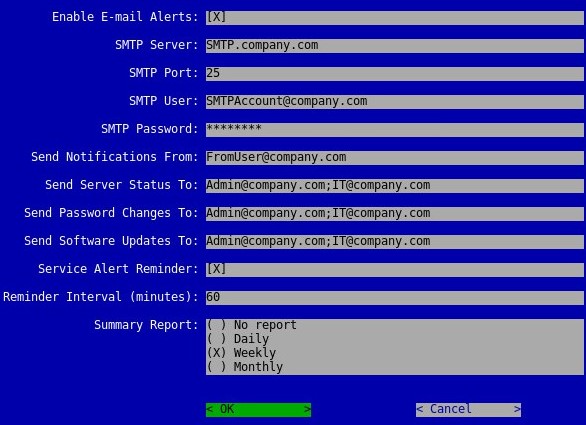Toggle the Service Alert Reminder checkbox
Viewport: 586px width, 425px height.
(x=216, y=269)
